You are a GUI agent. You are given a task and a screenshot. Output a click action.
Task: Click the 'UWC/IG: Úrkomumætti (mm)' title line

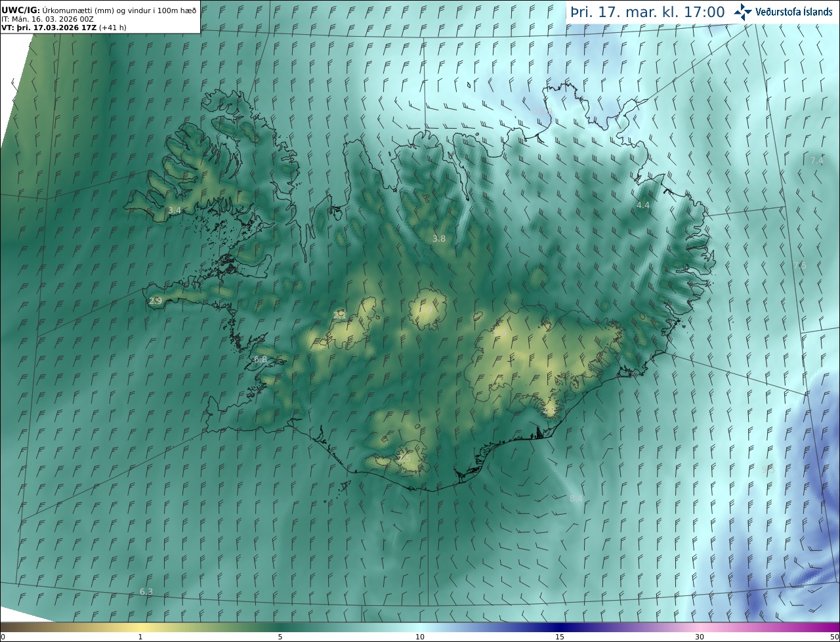click(99, 10)
